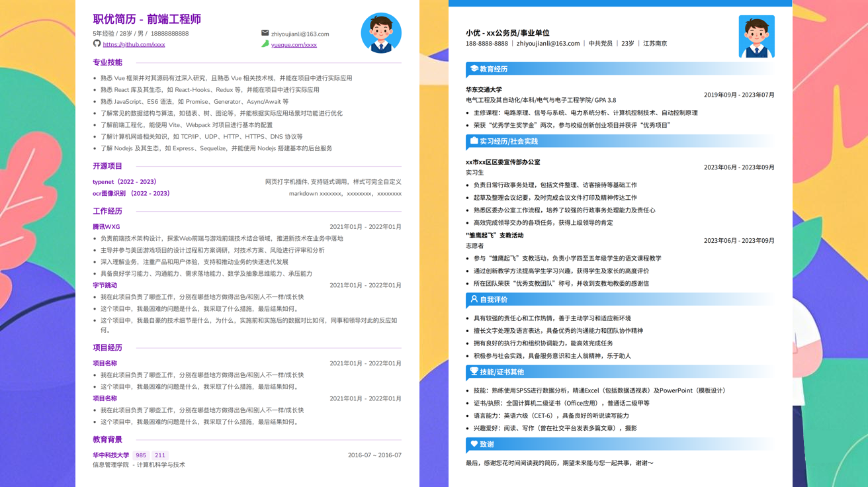Click the 全国计算机二级证书 certificate bullet

point(562,403)
